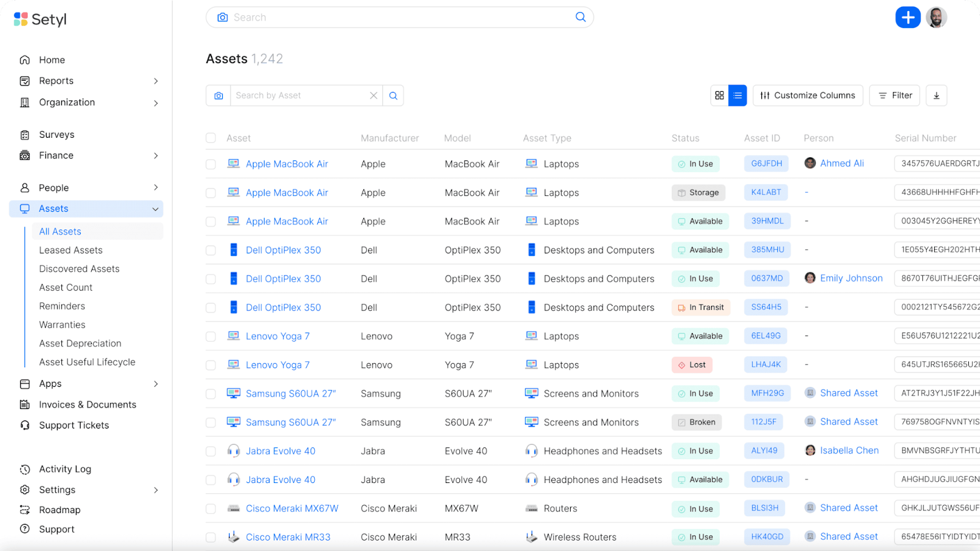Expand the Settings menu chevron
980x551 pixels.
point(156,490)
